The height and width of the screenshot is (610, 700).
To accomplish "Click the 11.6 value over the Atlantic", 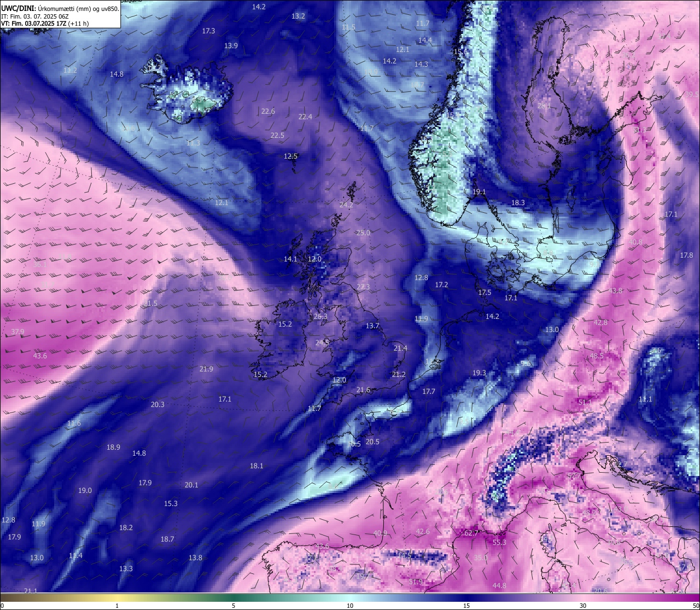I will click(74, 424).
